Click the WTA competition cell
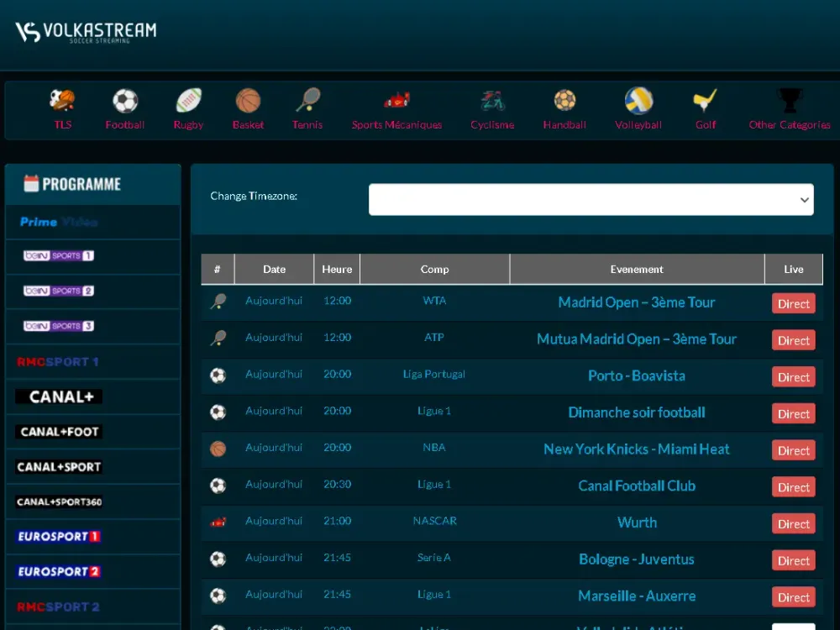Screen dimensions: 840x630 point(434,301)
